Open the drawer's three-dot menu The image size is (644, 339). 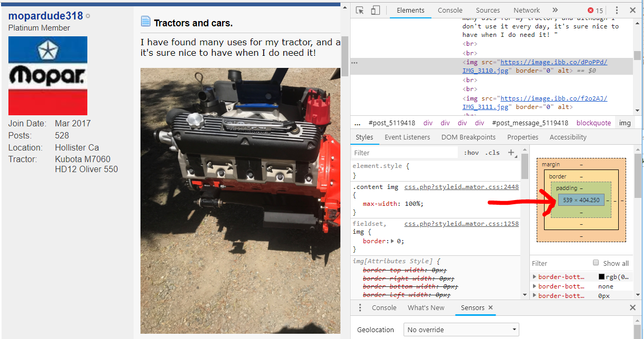click(x=360, y=308)
